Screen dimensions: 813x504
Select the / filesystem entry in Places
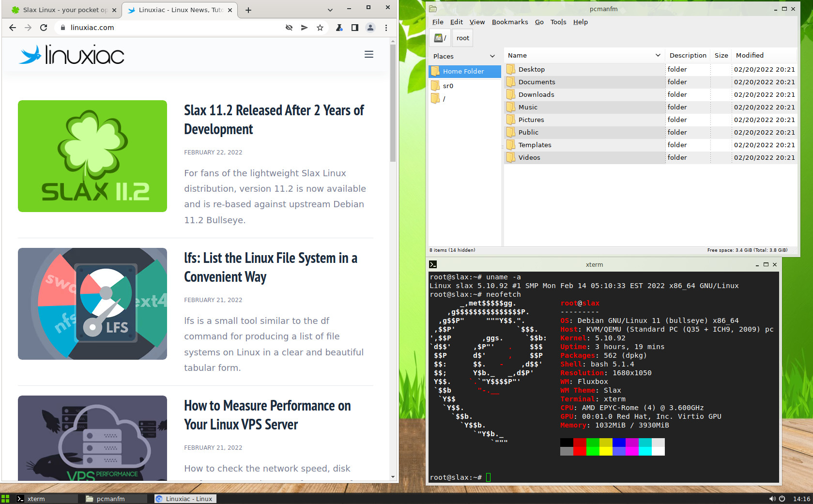tap(465, 99)
